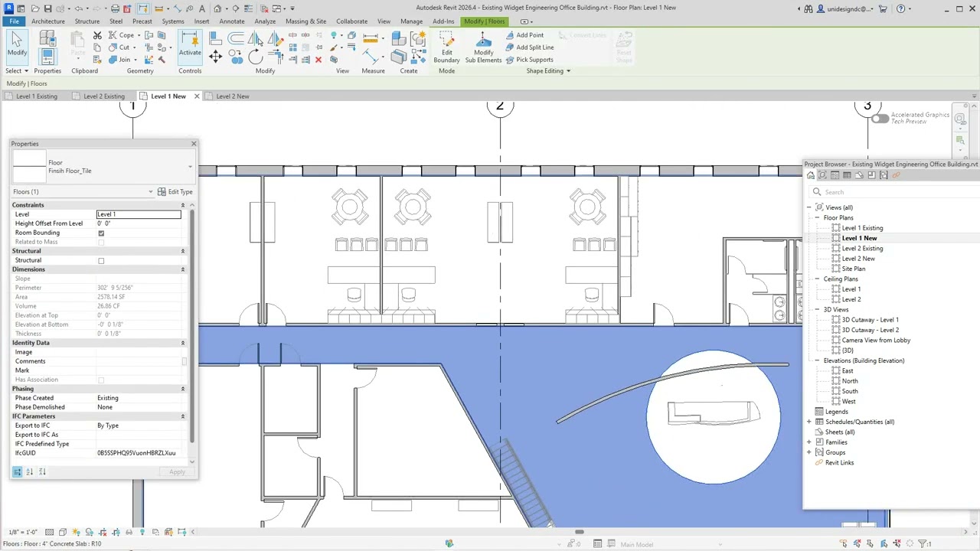Collapse the IFC Parameters section
The height and width of the screenshot is (551, 980).
pyautogui.click(x=182, y=416)
